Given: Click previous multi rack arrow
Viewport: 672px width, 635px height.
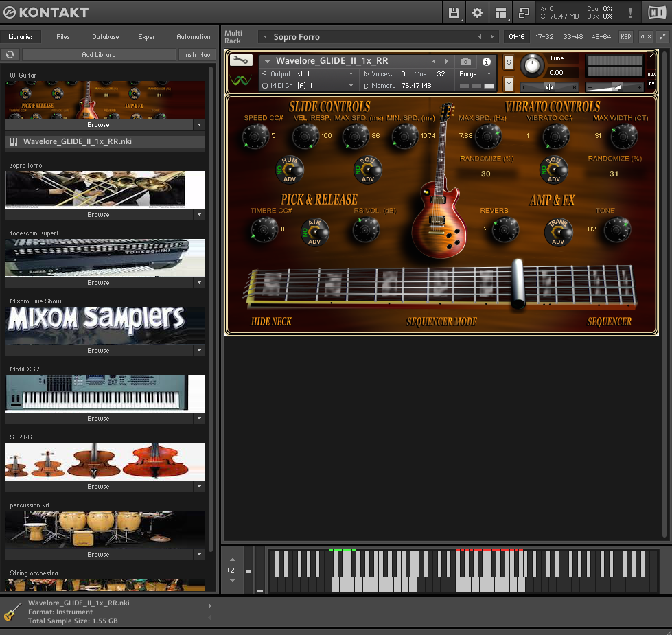Looking at the screenshot, I should click(480, 37).
